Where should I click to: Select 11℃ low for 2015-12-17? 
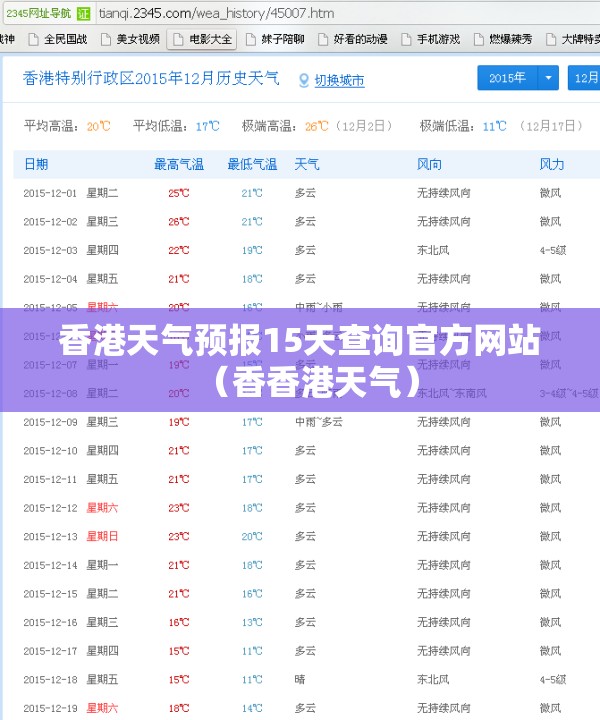coord(252,651)
